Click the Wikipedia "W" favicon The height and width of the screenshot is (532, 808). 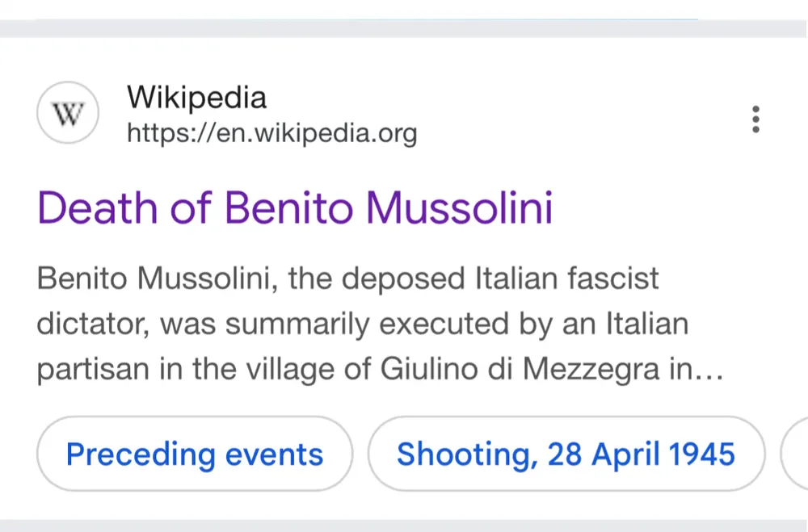[68, 115]
